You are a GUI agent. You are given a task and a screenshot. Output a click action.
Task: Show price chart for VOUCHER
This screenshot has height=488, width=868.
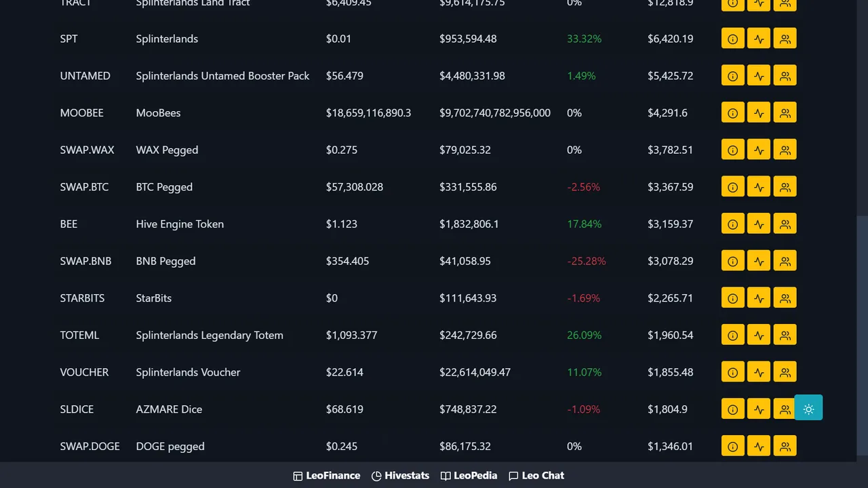tap(759, 372)
